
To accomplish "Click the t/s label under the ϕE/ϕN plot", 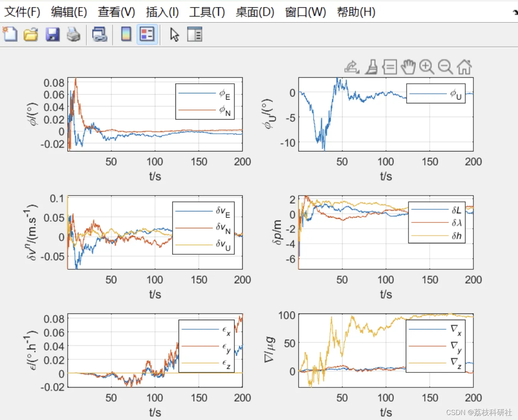I will [155, 176].
